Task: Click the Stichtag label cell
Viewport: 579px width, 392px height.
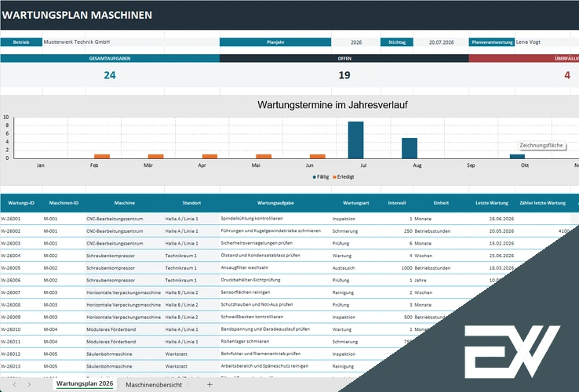Action: (x=397, y=42)
